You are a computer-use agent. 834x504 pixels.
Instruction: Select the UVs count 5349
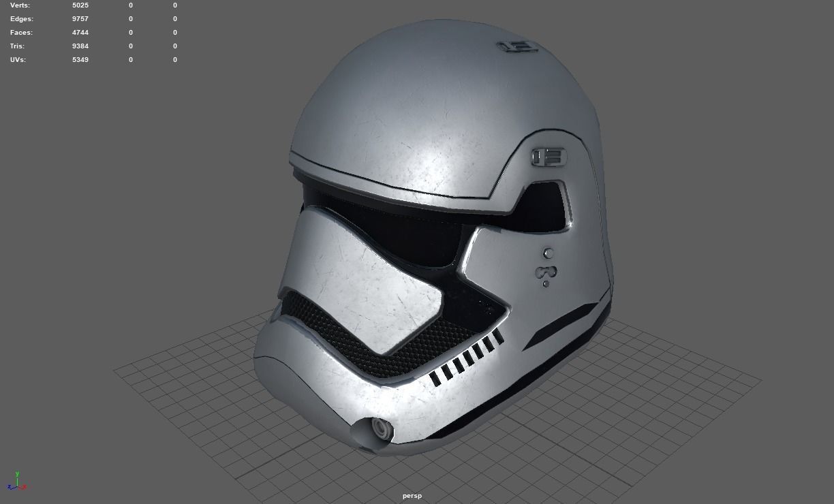(80, 60)
